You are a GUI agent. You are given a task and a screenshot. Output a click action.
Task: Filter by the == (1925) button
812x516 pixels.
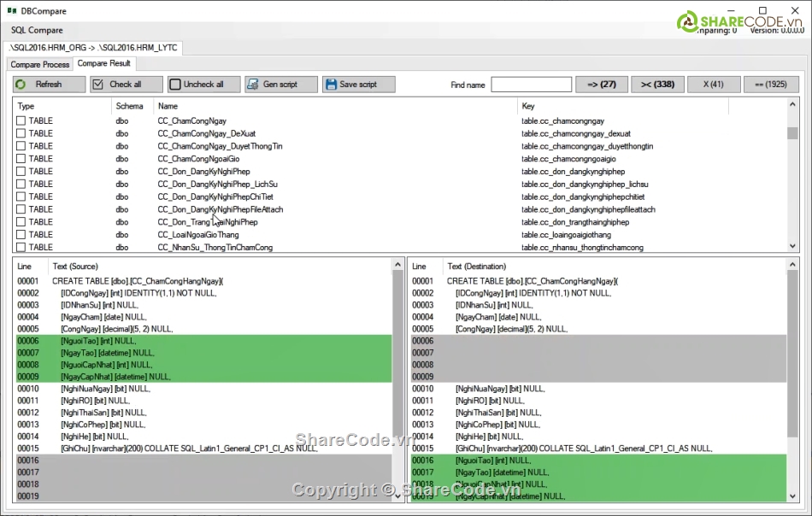pos(771,85)
